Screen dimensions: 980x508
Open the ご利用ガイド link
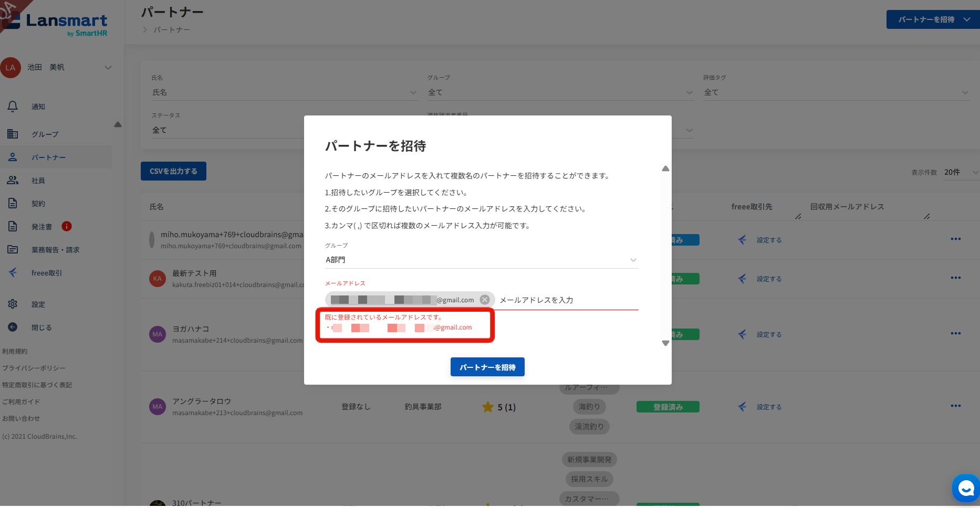click(x=21, y=402)
